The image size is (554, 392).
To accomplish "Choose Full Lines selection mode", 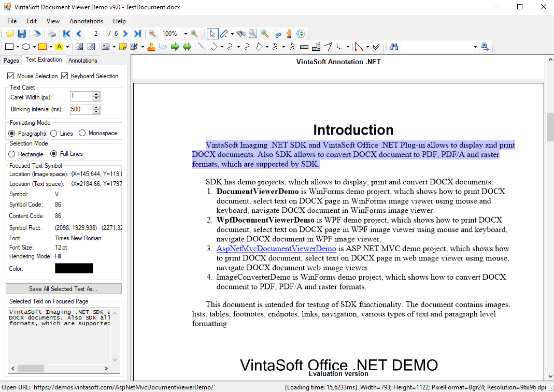I will (54, 154).
